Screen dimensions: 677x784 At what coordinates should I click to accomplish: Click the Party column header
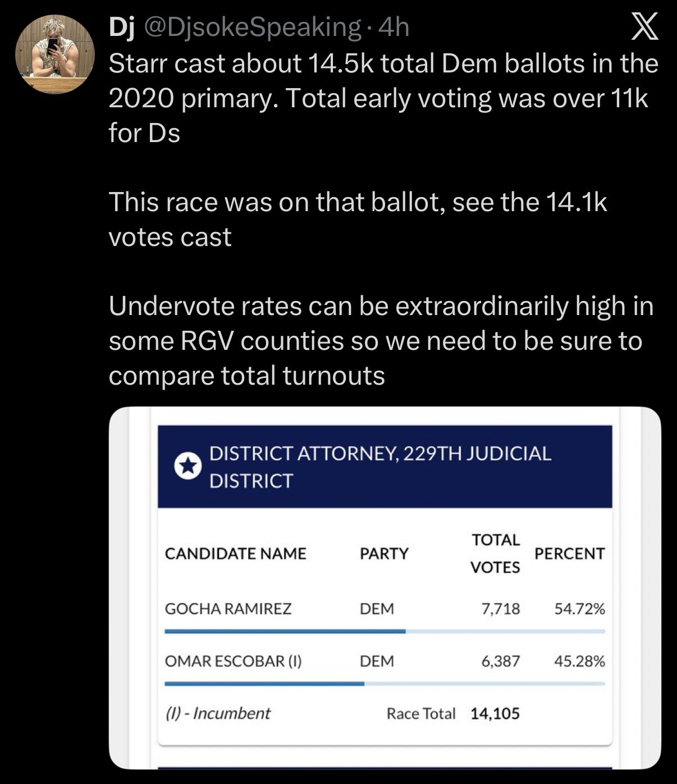(x=384, y=554)
